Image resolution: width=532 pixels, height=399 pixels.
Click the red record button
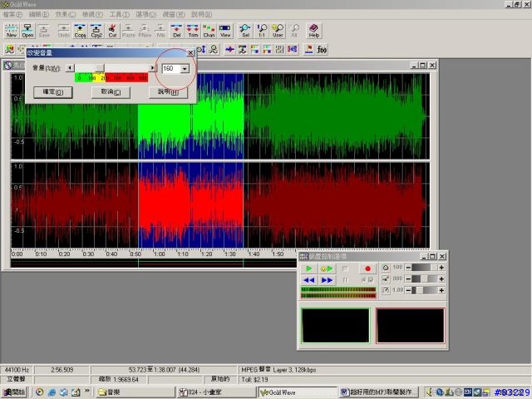pyautogui.click(x=367, y=268)
